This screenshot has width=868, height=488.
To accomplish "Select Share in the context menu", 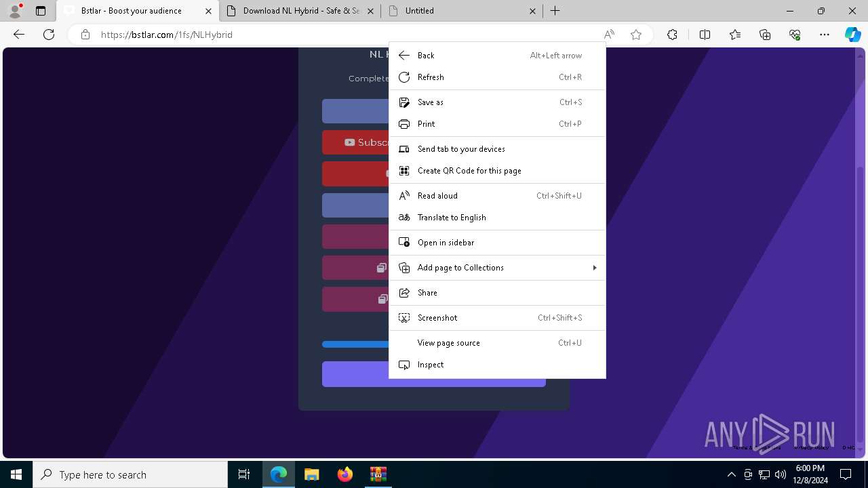I will click(x=497, y=293).
